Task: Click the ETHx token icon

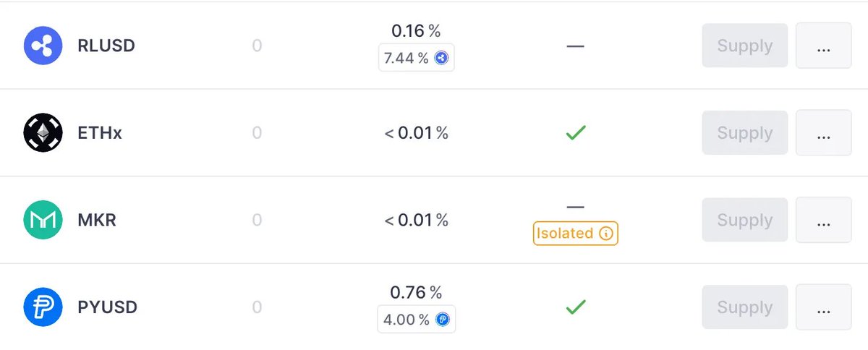Action: coord(44,133)
